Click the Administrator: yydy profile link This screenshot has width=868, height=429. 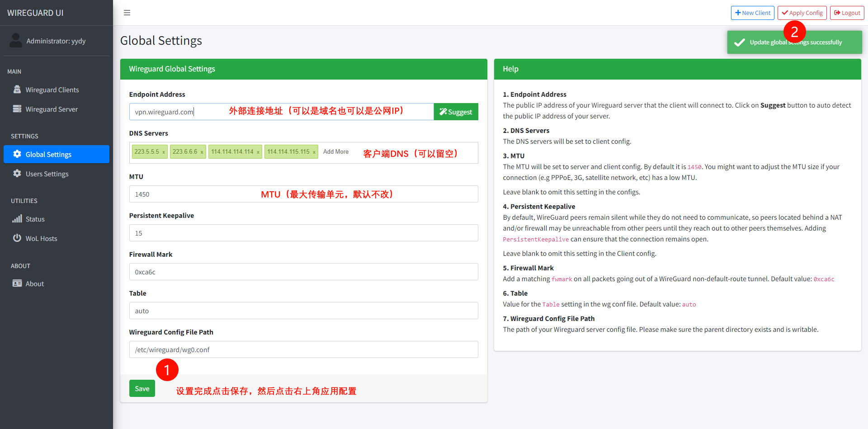(x=56, y=41)
